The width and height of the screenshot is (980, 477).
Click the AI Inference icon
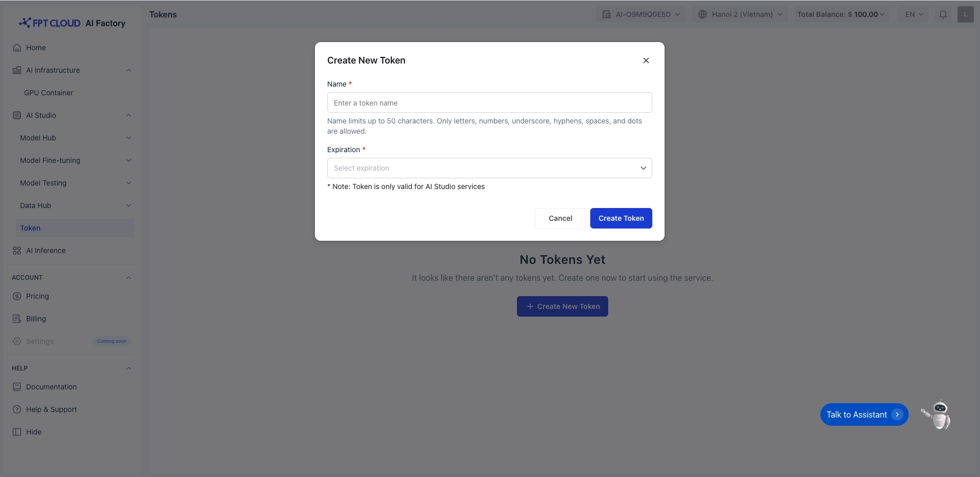click(17, 251)
